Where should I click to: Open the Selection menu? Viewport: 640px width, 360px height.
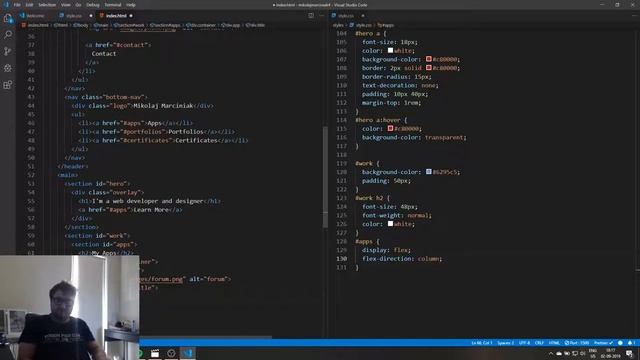click(x=47, y=5)
